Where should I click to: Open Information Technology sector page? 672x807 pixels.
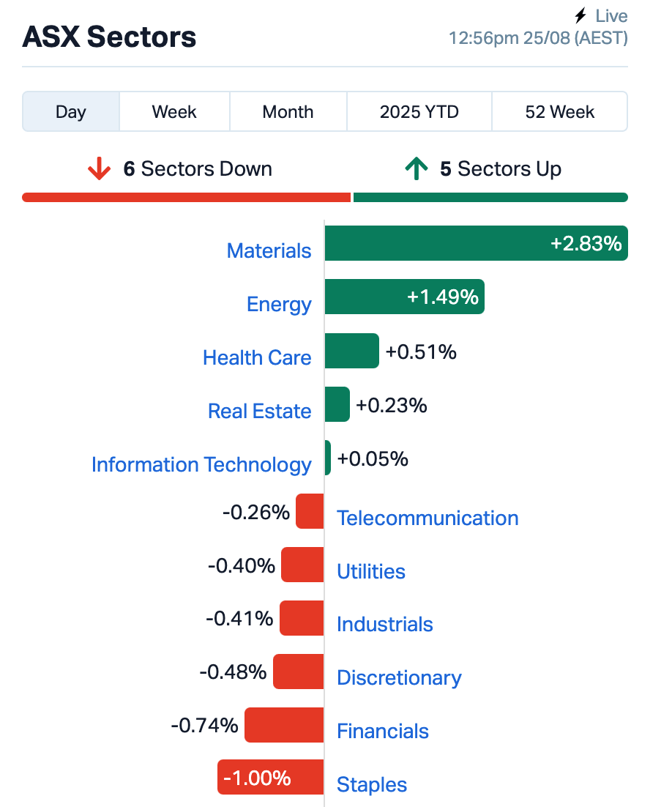tap(201, 464)
